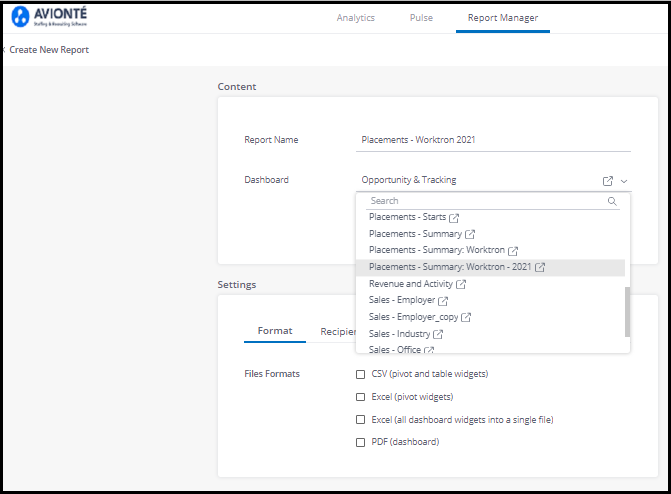Open external link icon for Sales - Employer
Screen dimensions: 671x494
443,301
